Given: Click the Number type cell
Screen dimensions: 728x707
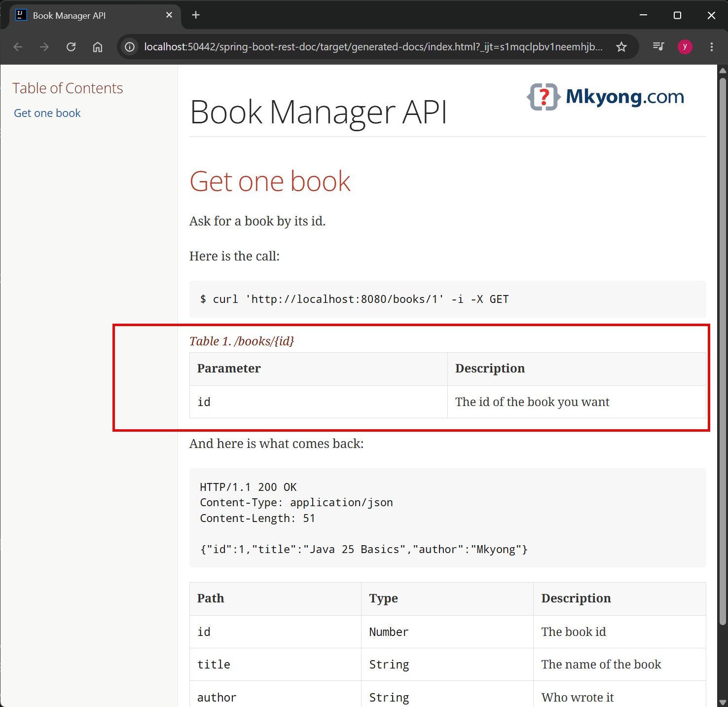Looking at the screenshot, I should [x=447, y=632].
